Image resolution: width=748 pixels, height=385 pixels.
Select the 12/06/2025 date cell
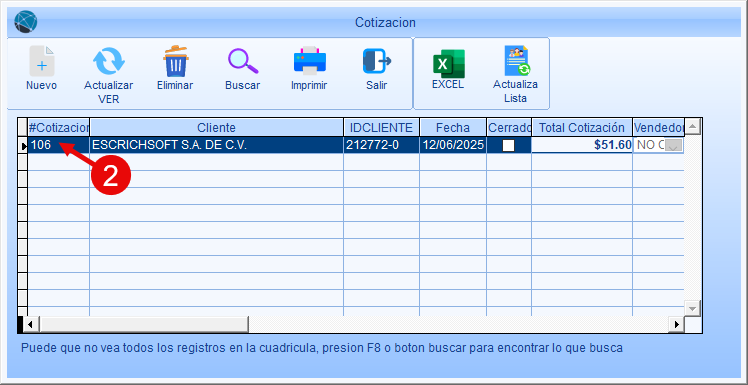[453, 146]
